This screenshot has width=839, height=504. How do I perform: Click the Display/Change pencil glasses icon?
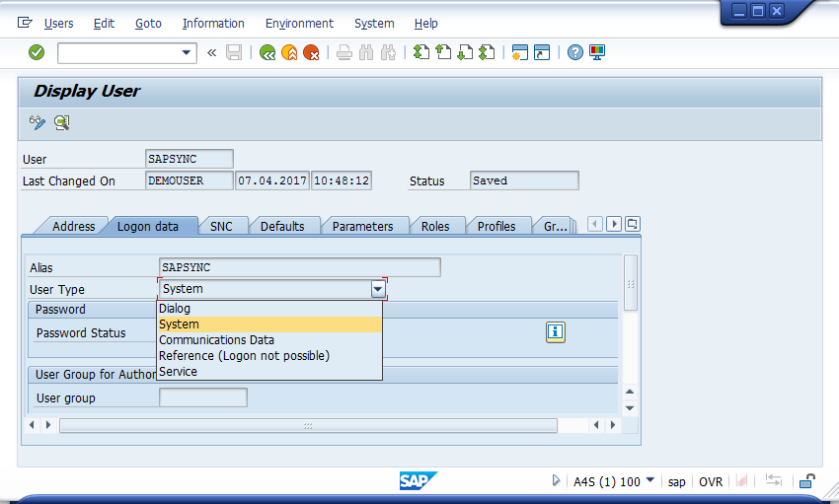[38, 122]
